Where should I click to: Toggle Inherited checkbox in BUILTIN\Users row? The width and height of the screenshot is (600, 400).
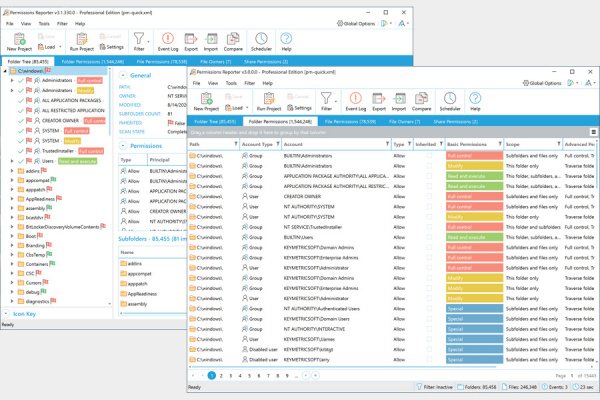(x=429, y=237)
